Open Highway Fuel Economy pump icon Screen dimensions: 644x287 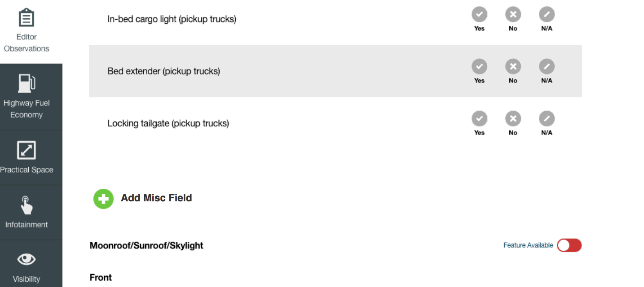[x=26, y=83]
